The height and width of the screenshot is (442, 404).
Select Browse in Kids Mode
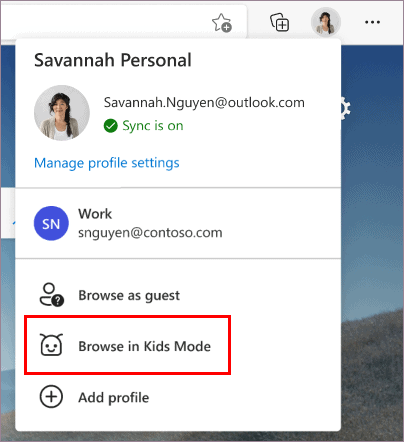tap(128, 345)
